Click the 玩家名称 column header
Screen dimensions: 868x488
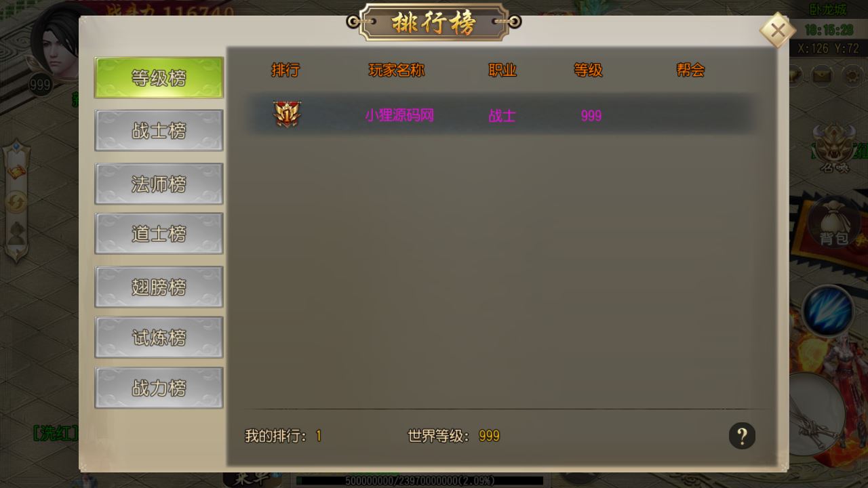[397, 70]
